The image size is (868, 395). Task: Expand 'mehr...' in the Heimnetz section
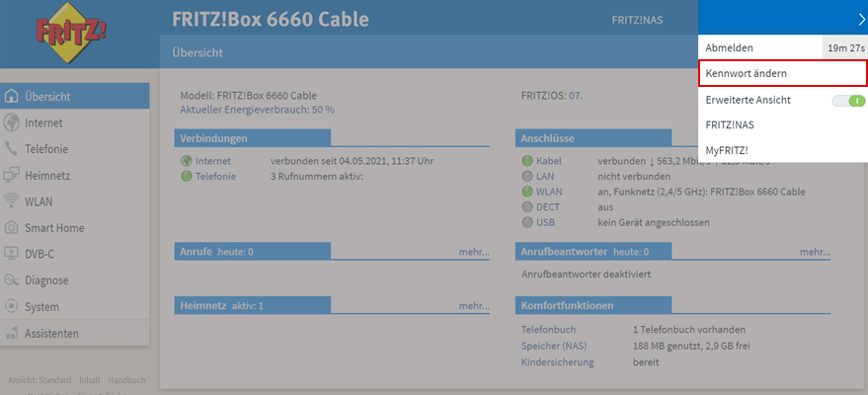(x=473, y=306)
